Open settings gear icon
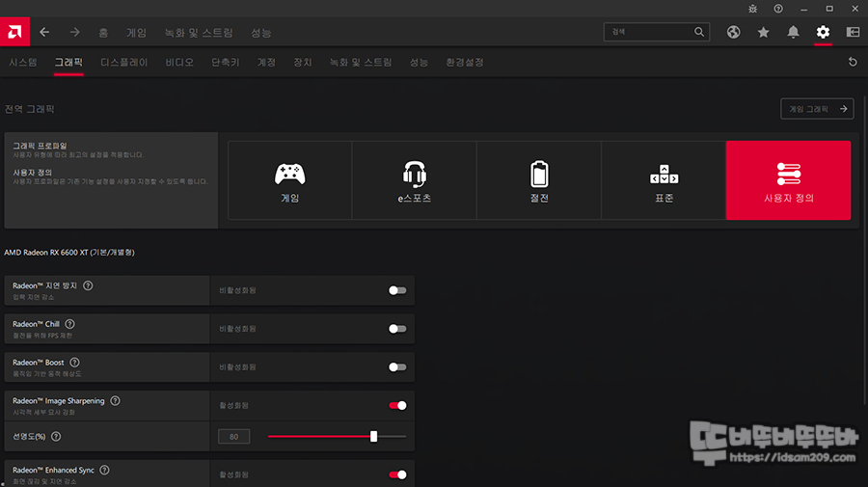 point(824,32)
